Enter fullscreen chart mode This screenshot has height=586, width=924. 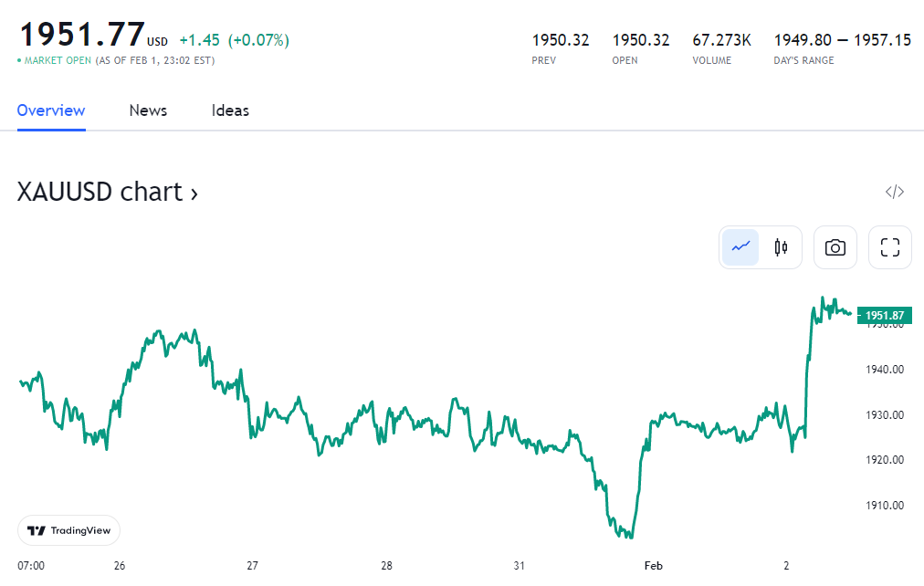(889, 247)
